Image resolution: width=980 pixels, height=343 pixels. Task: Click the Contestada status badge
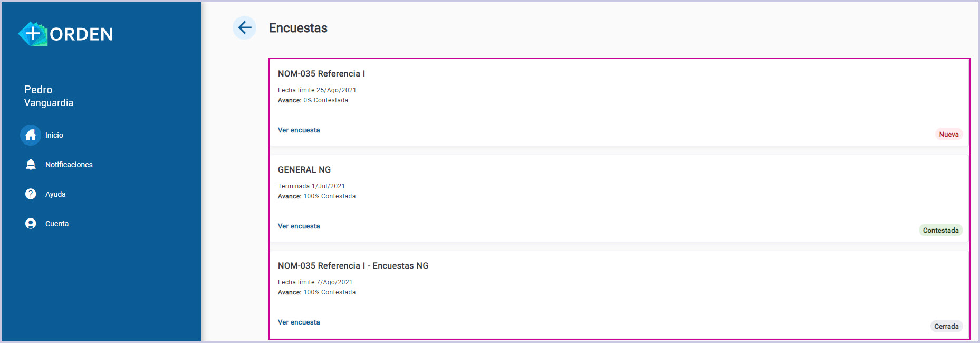click(940, 231)
